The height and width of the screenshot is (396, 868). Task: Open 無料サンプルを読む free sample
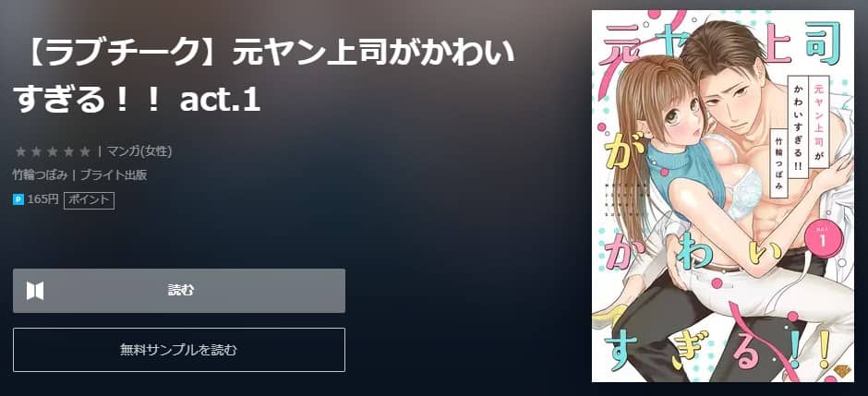click(179, 350)
